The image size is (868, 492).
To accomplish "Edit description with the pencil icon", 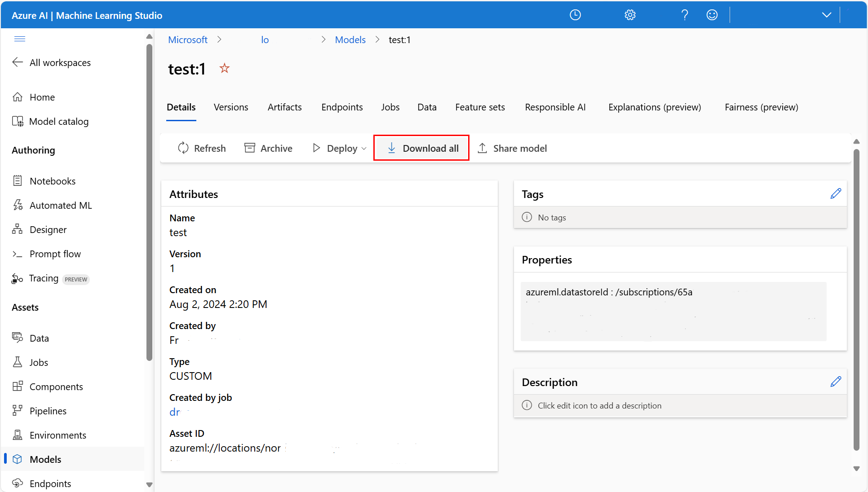I will [x=836, y=382].
